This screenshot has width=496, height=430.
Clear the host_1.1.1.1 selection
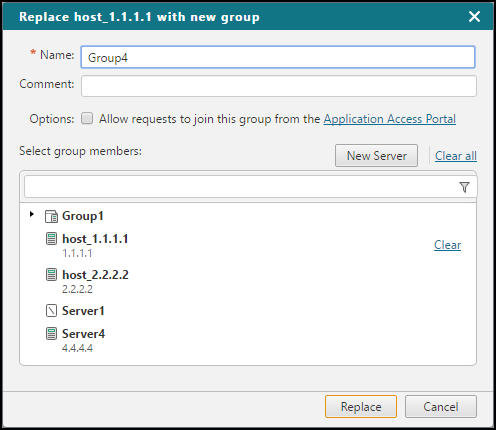coord(447,245)
